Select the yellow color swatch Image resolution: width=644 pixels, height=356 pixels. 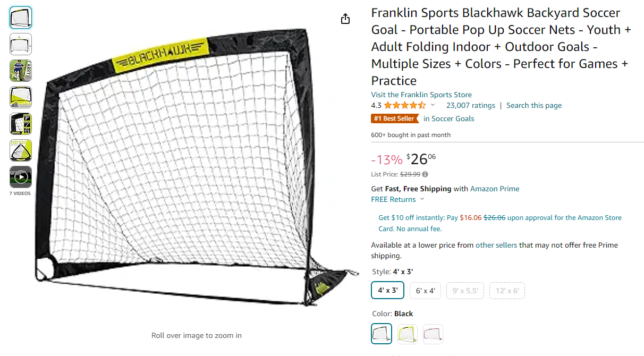click(x=408, y=334)
